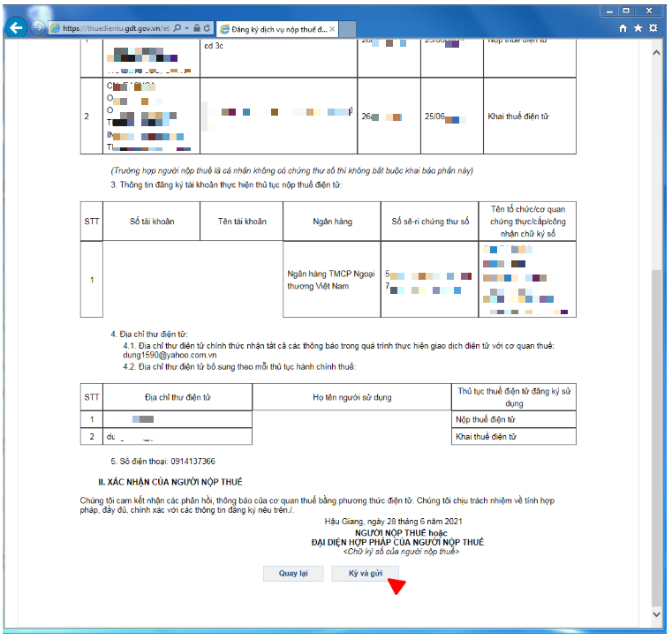Click email text dung1590@yahoo.com.vn
672x639 pixels.
pyautogui.click(x=170, y=355)
